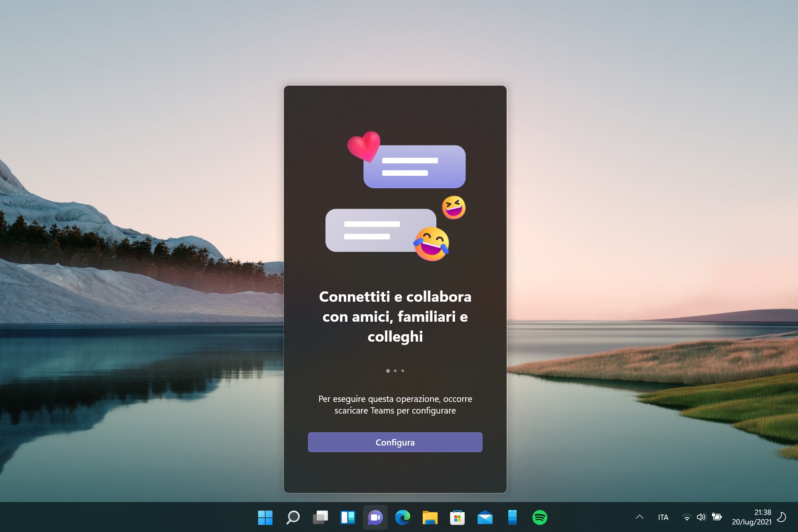Launch Microsoft Edge from taskbar

402,517
